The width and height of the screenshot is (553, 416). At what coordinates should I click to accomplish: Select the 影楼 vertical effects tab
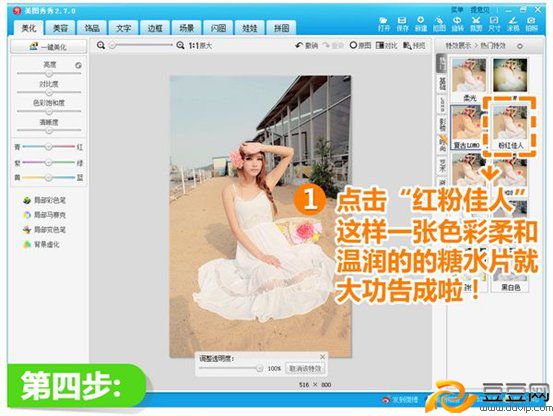point(442,124)
